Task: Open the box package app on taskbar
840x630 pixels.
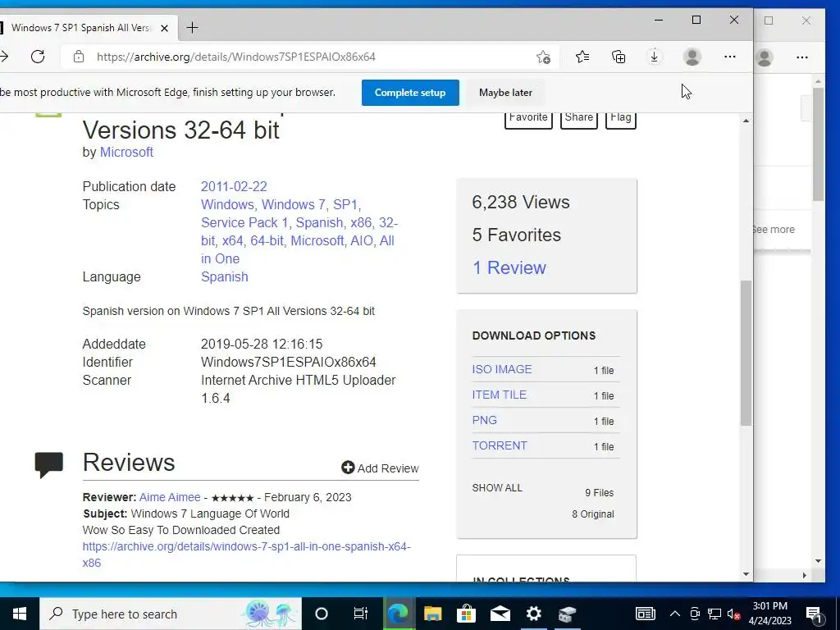Action: coord(567,614)
